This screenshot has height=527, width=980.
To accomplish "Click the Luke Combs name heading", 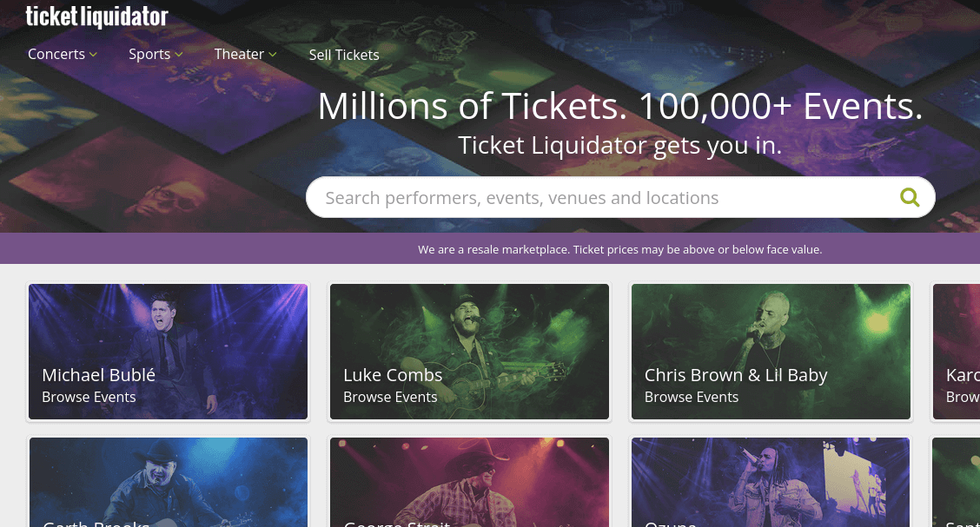I will pyautogui.click(x=393, y=375).
